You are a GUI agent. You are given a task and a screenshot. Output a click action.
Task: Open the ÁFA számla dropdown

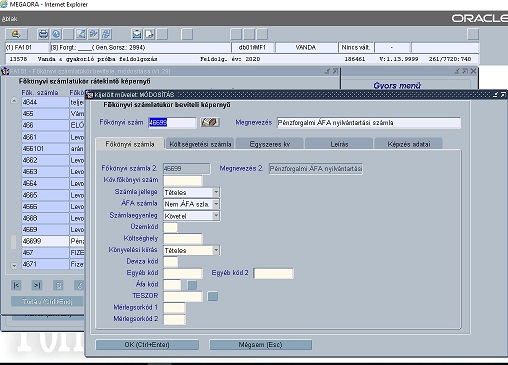[x=216, y=204]
